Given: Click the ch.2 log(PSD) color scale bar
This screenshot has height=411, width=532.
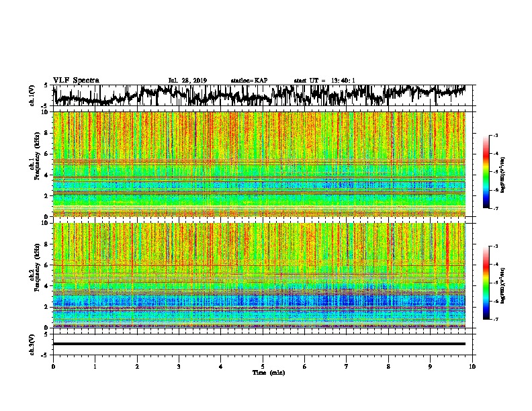Looking at the screenshot, I should click(x=486, y=283).
